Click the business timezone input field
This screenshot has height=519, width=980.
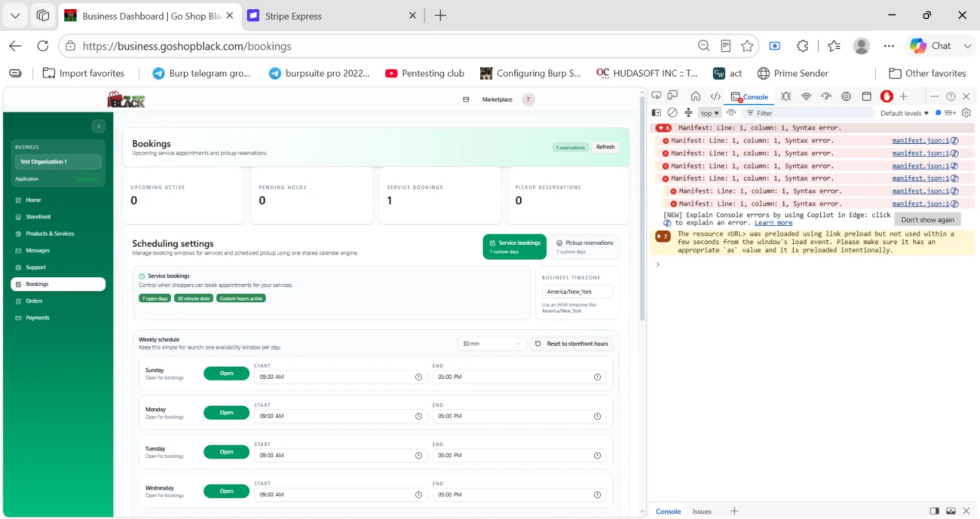pyautogui.click(x=577, y=292)
